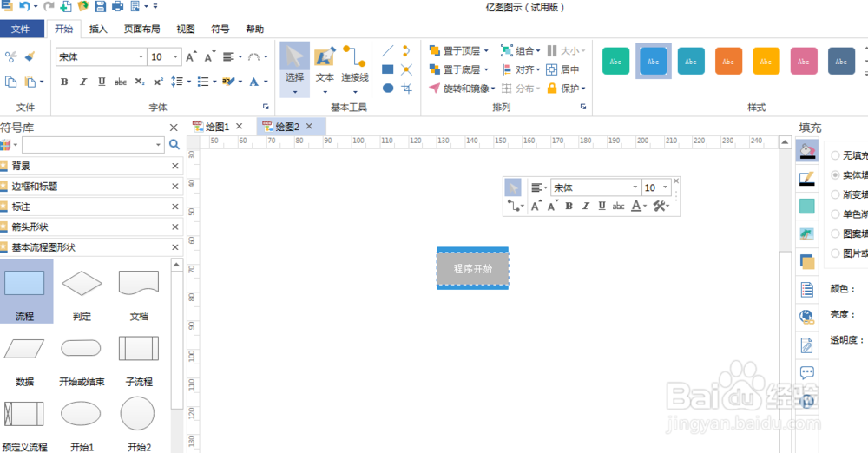Open the Fill paint bucket panel icon
The image size is (868, 453).
[x=807, y=150]
